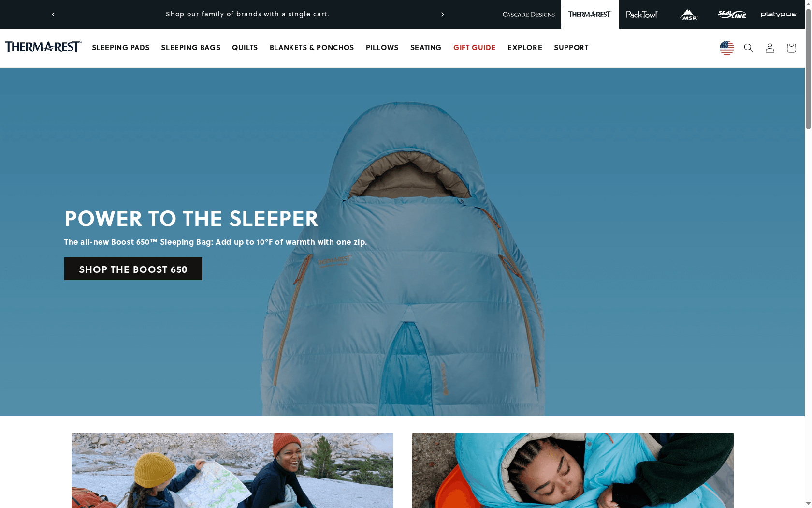
Task: Open the Cascade Designs brand link
Action: coord(529,15)
